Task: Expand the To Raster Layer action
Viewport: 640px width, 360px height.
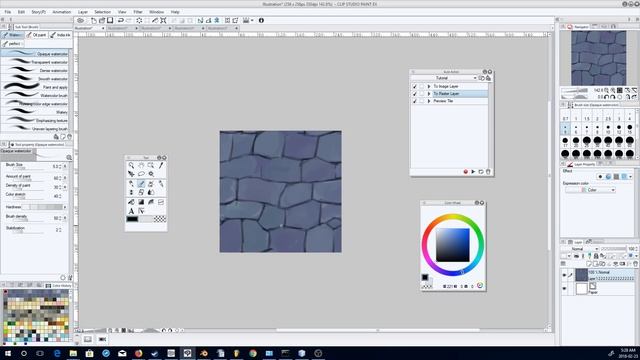Action: 429,94
